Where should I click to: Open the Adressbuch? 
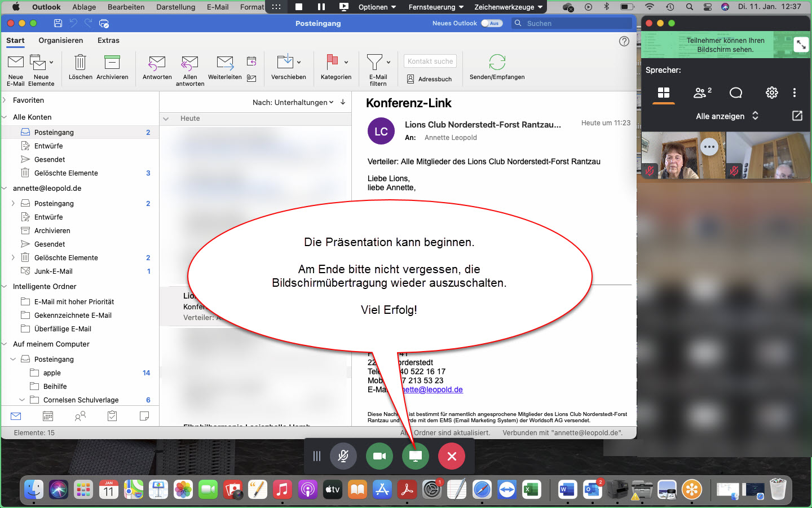[430, 79]
